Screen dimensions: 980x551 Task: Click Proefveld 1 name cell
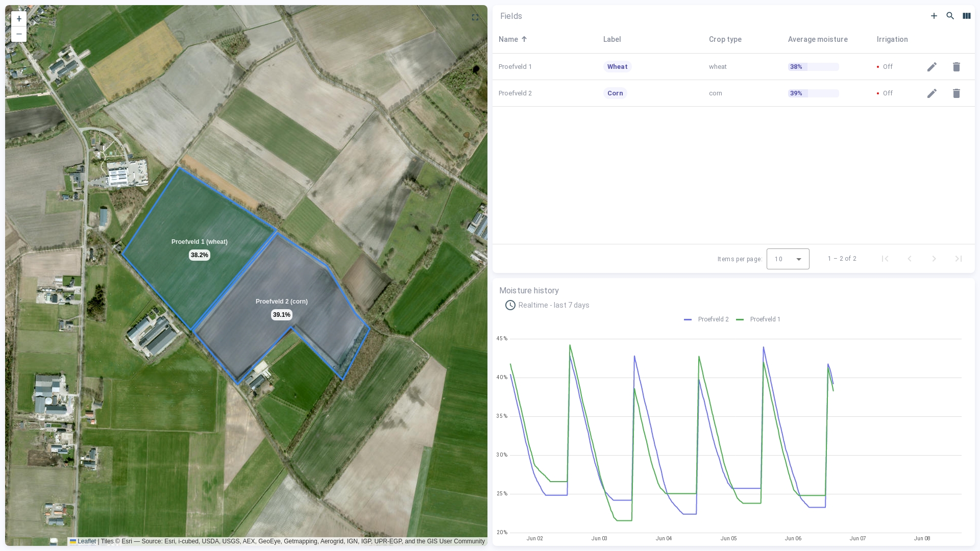[515, 67]
